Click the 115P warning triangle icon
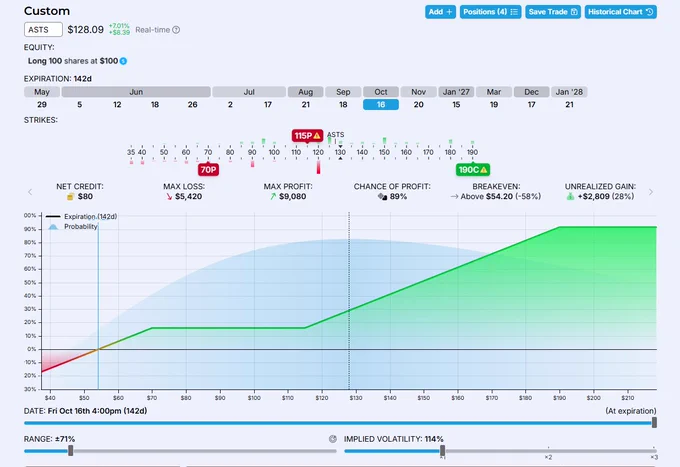Viewport: 680px width, 467px height. coord(317,136)
